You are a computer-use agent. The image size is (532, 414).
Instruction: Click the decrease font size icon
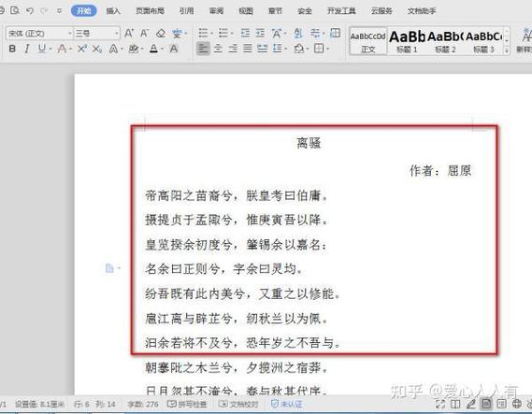tap(144, 34)
